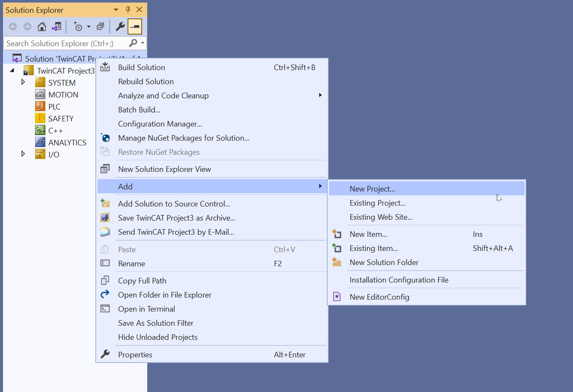Click the Collapse All icon
The height and width of the screenshot is (392, 573).
point(100,27)
